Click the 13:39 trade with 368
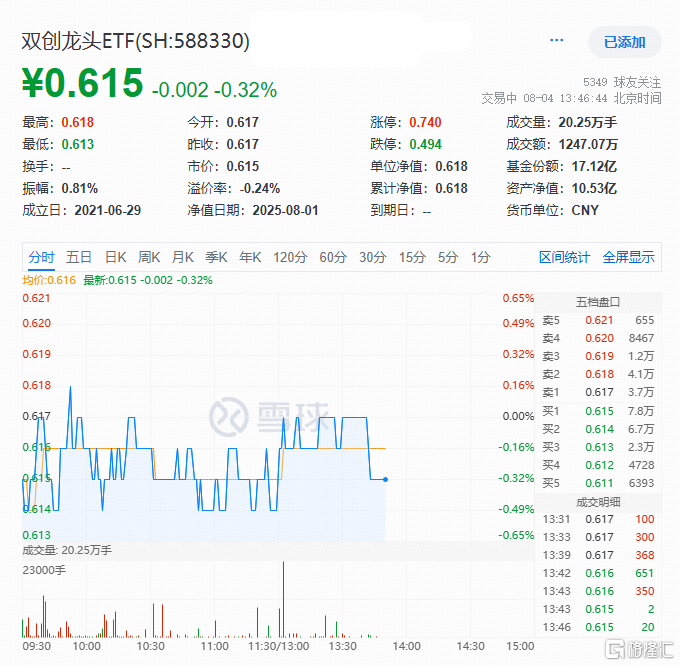Screen dimensions: 680x666 click(598, 555)
